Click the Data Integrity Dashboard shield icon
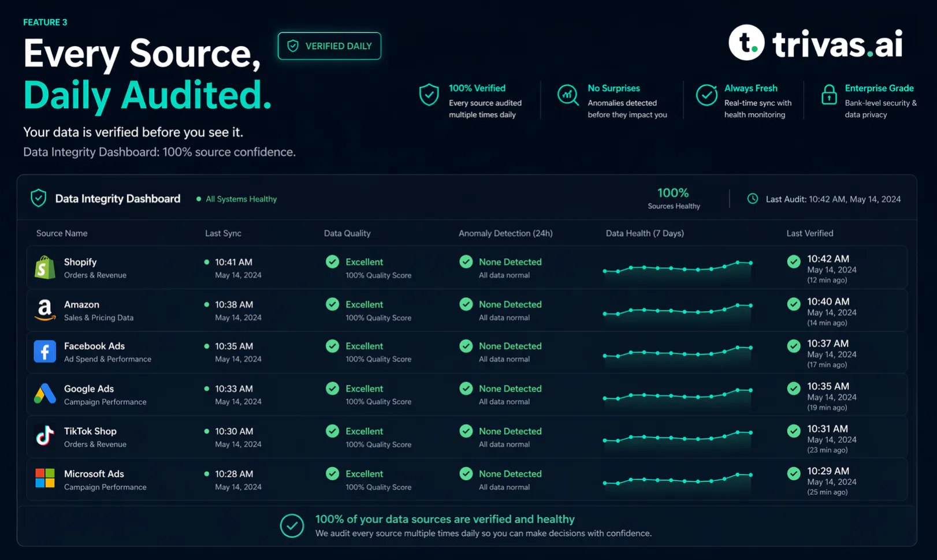 pos(39,198)
